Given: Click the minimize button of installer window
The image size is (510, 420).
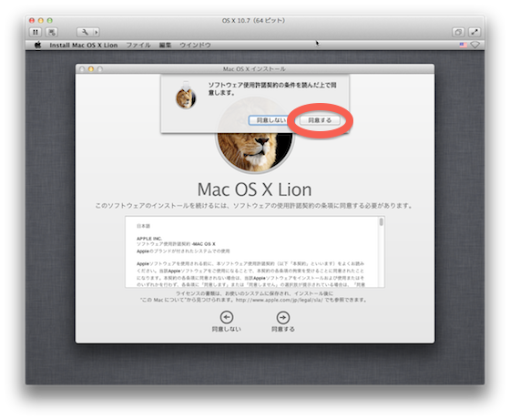Looking at the screenshot, I should [91, 69].
